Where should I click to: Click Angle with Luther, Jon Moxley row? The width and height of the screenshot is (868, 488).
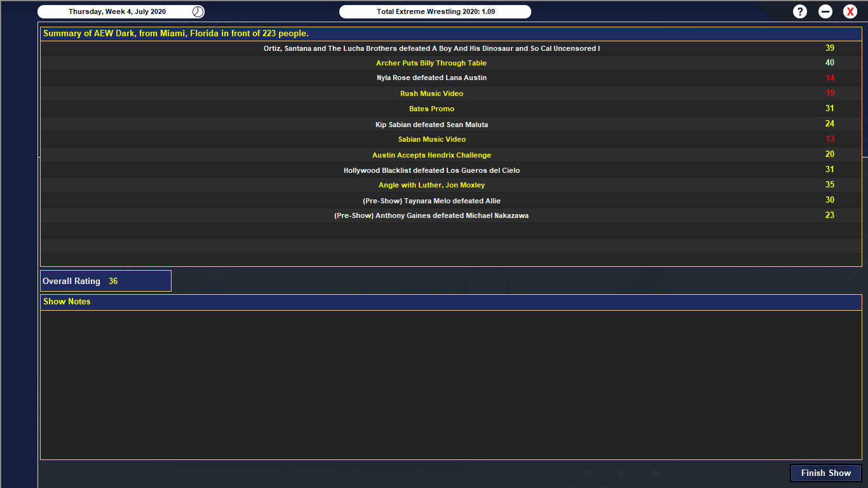tap(431, 186)
